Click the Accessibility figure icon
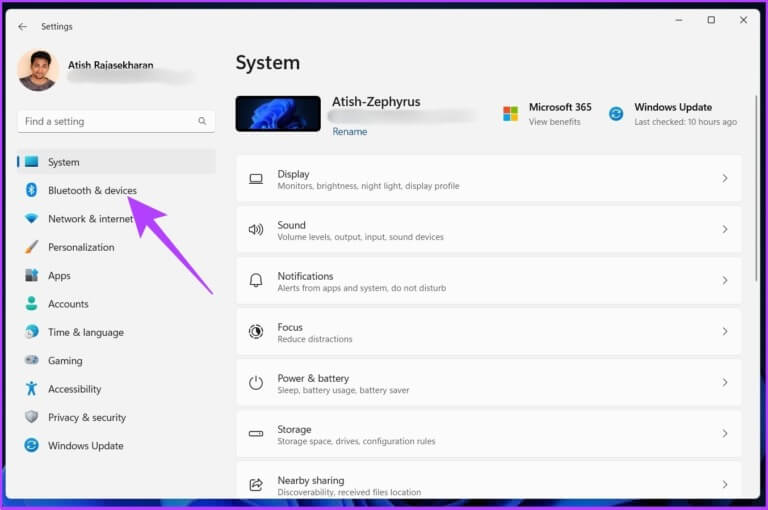Screen dimensions: 768x510 [31, 389]
